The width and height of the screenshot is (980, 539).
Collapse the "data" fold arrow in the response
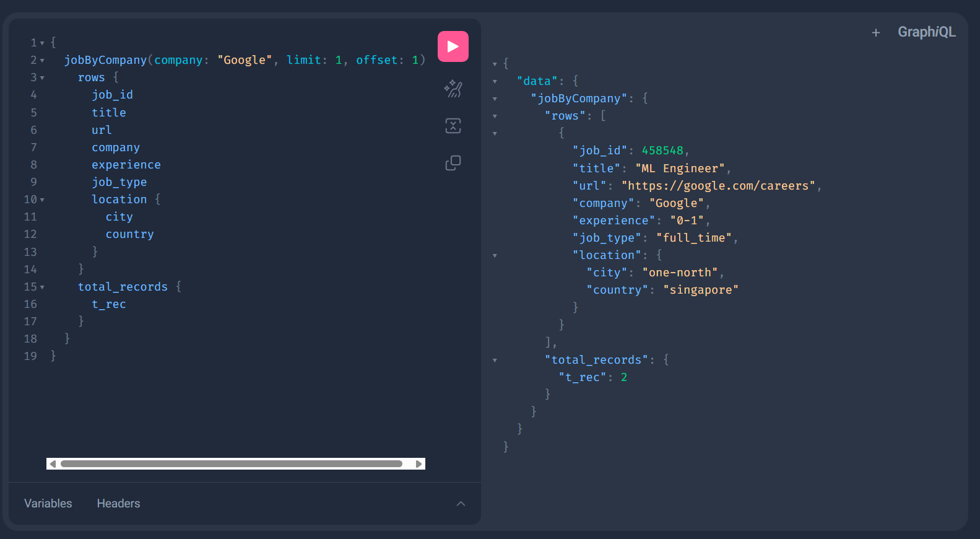tap(495, 82)
